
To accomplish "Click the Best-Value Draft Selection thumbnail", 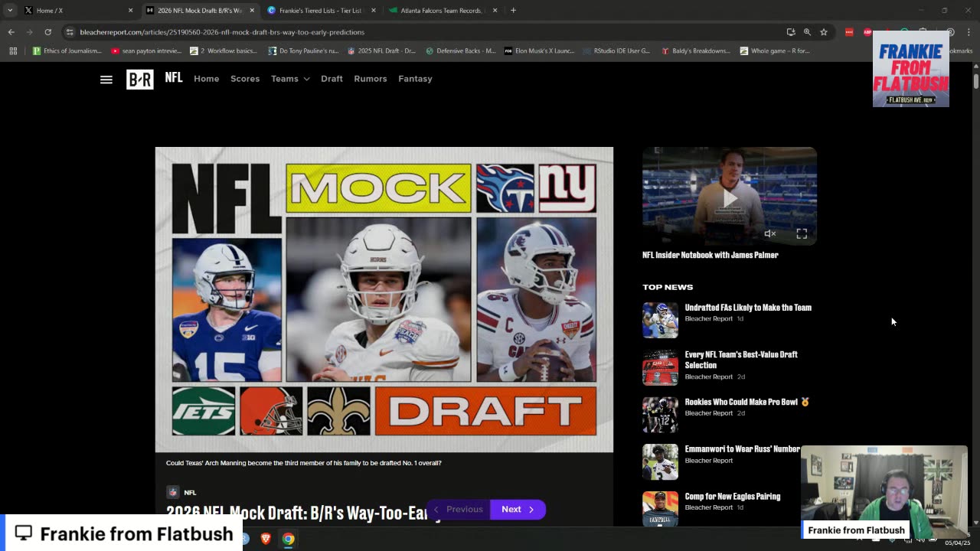I will click(x=660, y=367).
